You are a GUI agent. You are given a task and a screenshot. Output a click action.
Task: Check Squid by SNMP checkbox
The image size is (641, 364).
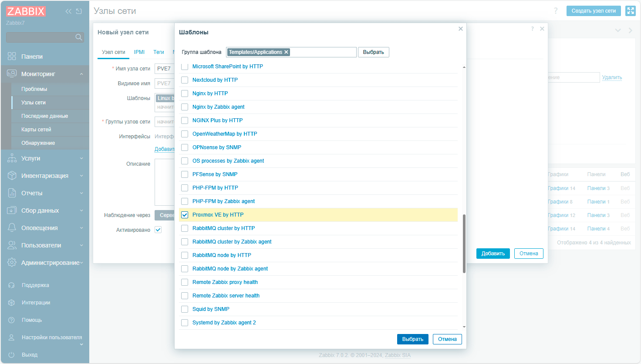click(185, 309)
